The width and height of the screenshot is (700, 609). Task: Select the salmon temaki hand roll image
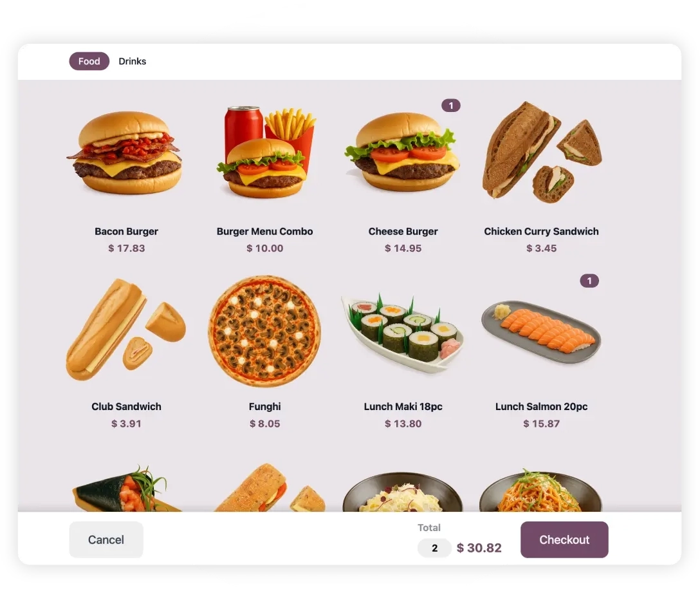(126, 488)
